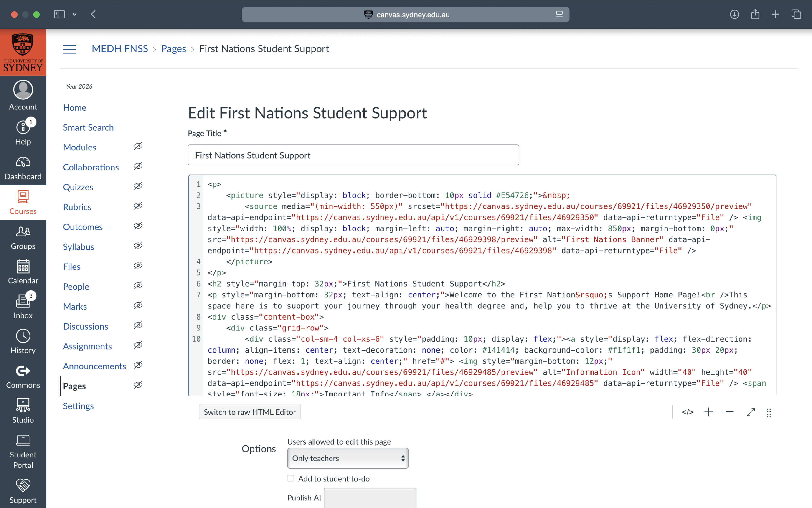Screen dimensions: 812x508
Task: Click the hidden eye icon beside Modules
Action: [x=138, y=147]
